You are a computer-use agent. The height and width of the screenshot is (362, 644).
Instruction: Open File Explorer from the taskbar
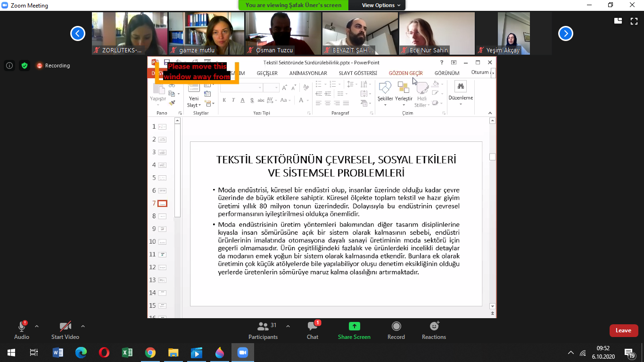point(173,353)
